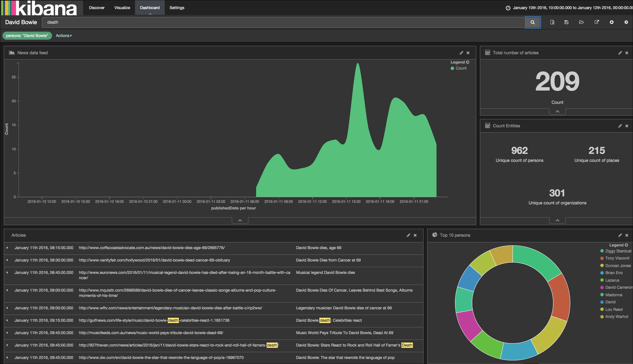Expand the wftv.com article row
Image resolution: width=633 pixels, height=364 pixels.
point(7,308)
